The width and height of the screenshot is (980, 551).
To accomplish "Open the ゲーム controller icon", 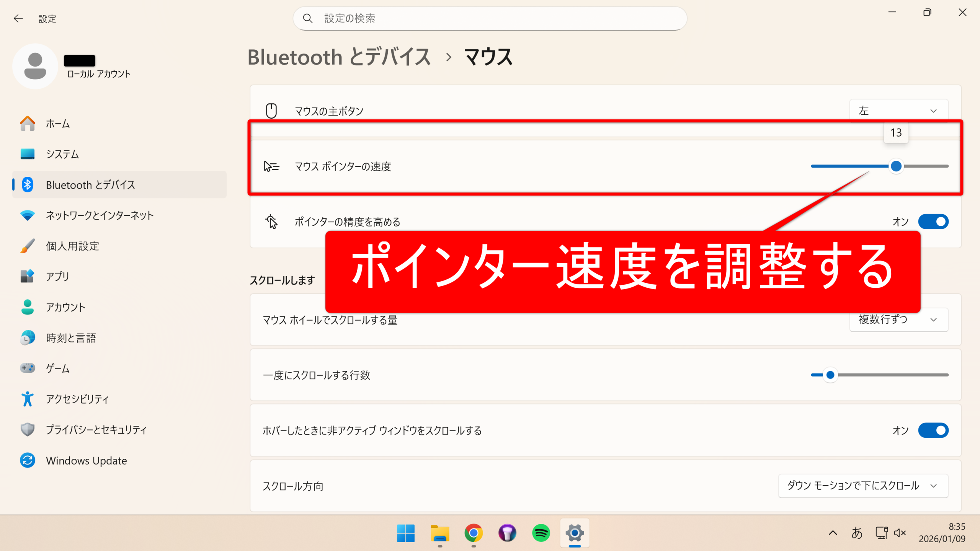I will pyautogui.click(x=27, y=368).
